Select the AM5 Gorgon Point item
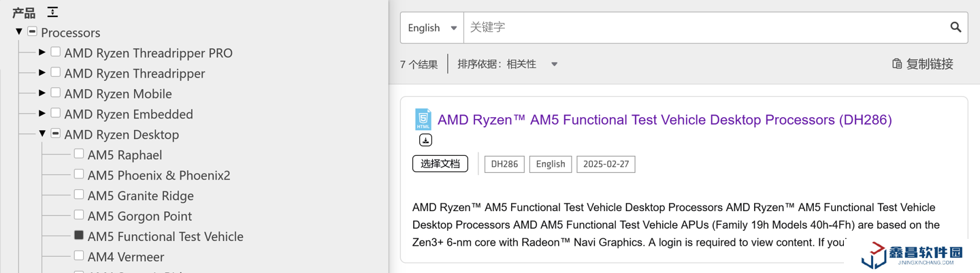This screenshot has width=980, height=273. pyautogui.click(x=140, y=216)
